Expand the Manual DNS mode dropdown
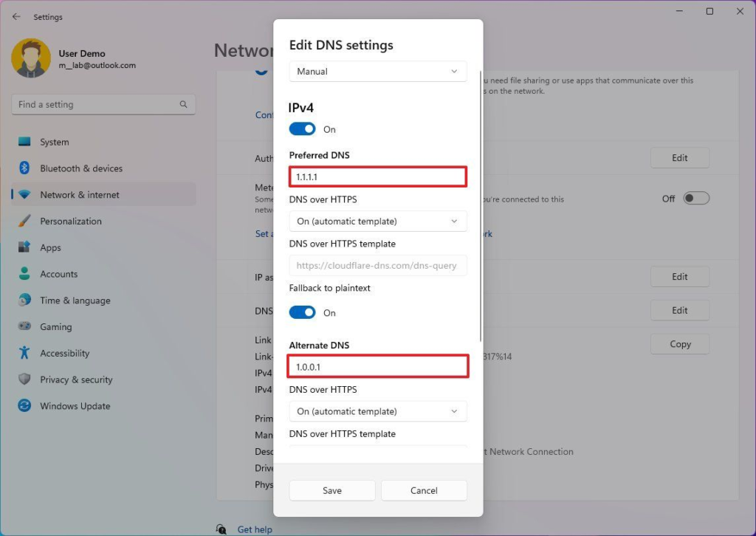This screenshot has height=536, width=756. point(378,72)
